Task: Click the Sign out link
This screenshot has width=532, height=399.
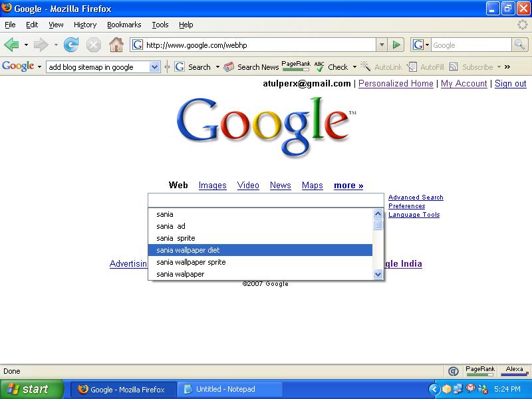Action: point(510,84)
